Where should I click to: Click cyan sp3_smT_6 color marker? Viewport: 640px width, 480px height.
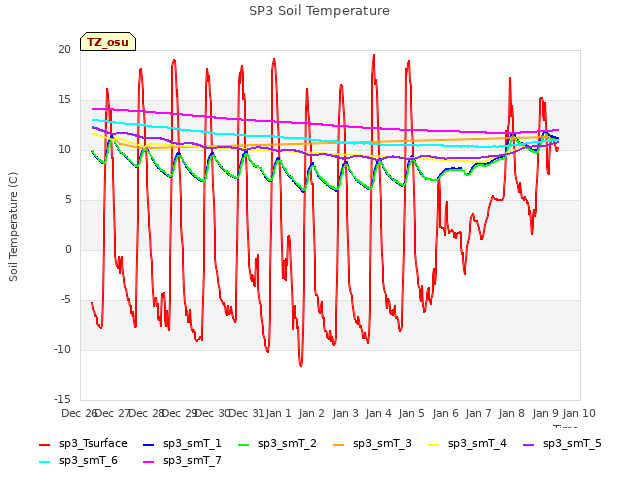(44, 462)
